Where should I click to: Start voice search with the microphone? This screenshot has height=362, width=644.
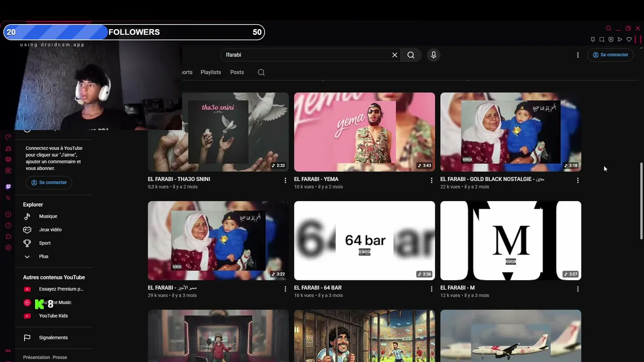pyautogui.click(x=434, y=55)
